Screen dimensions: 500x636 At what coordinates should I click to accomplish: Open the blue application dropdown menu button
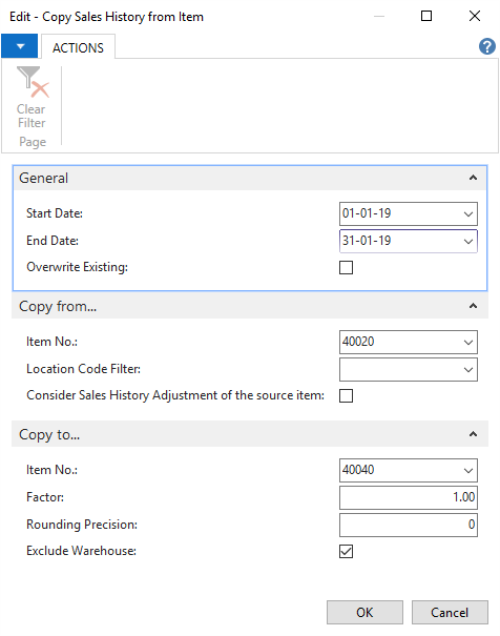click(19, 46)
